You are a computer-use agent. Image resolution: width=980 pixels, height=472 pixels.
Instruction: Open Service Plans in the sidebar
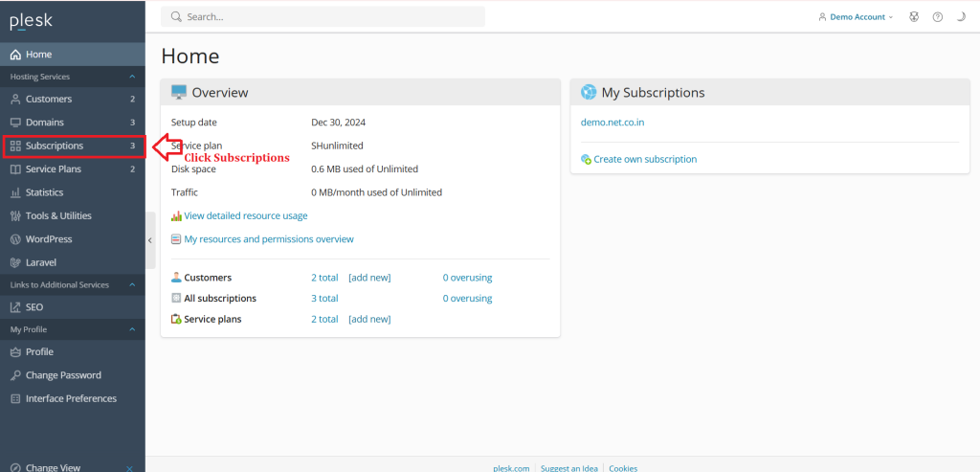(73, 169)
